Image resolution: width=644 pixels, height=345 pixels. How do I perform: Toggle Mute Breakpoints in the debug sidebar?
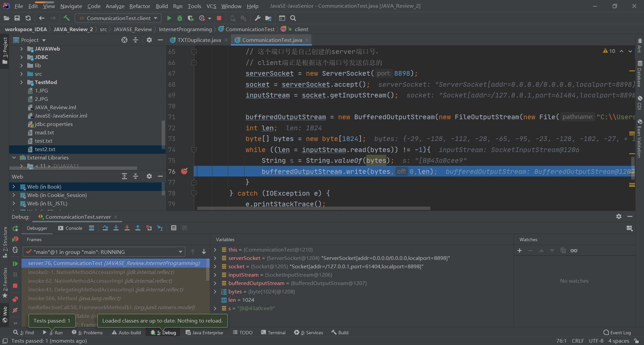coord(15,310)
